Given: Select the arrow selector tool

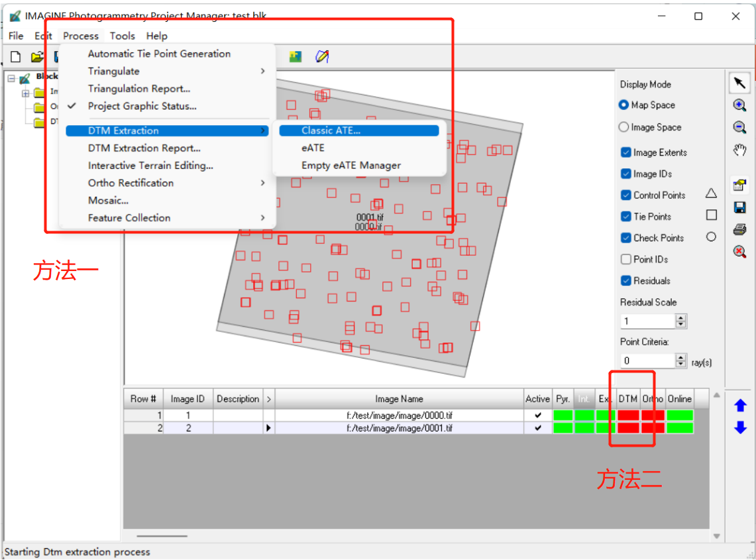Looking at the screenshot, I should pyautogui.click(x=739, y=83).
